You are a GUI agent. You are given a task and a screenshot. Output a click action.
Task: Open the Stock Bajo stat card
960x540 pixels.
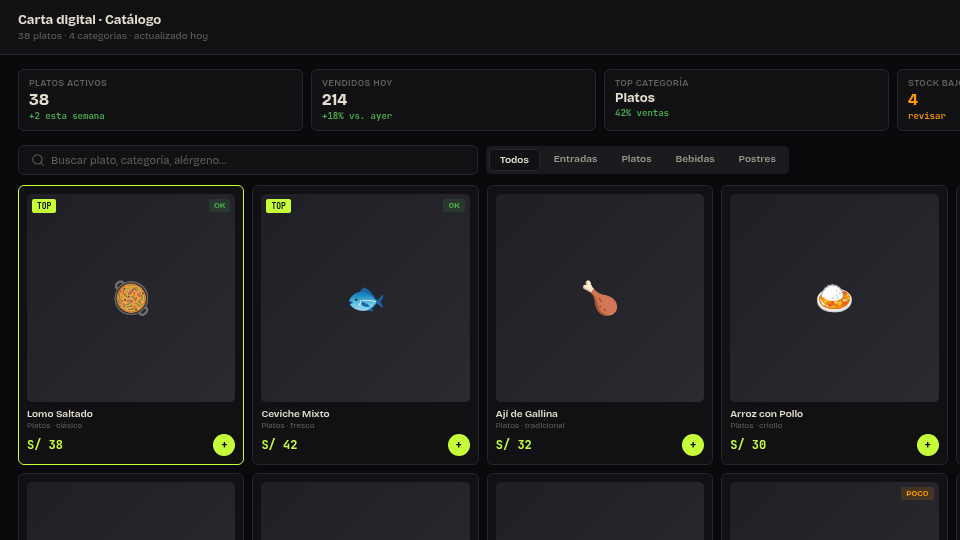[929, 100]
